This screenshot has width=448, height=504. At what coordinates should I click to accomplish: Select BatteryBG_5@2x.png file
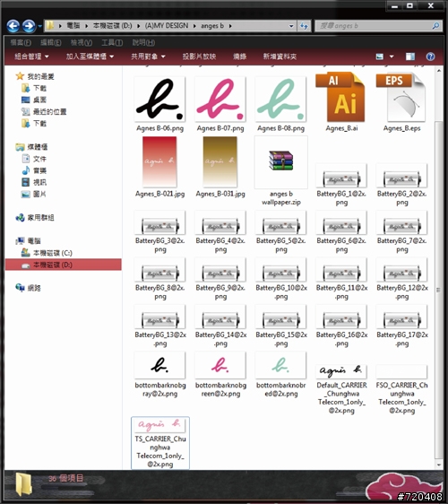[x=280, y=231]
